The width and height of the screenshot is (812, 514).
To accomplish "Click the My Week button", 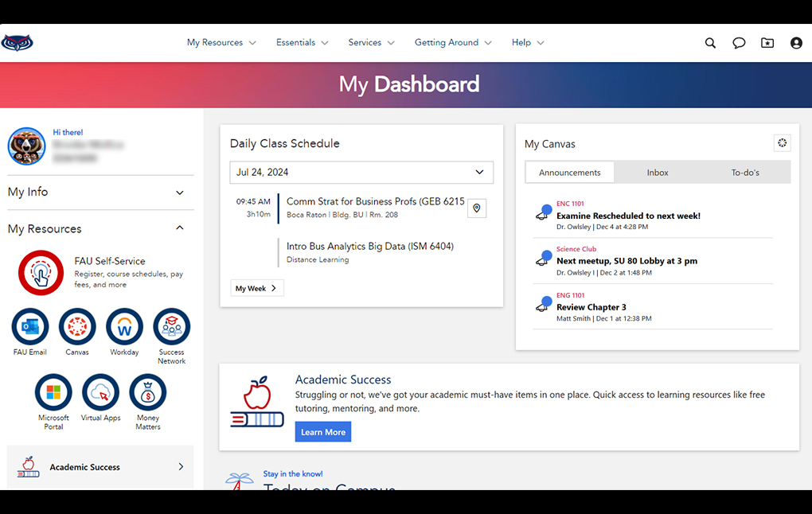I will tap(256, 288).
